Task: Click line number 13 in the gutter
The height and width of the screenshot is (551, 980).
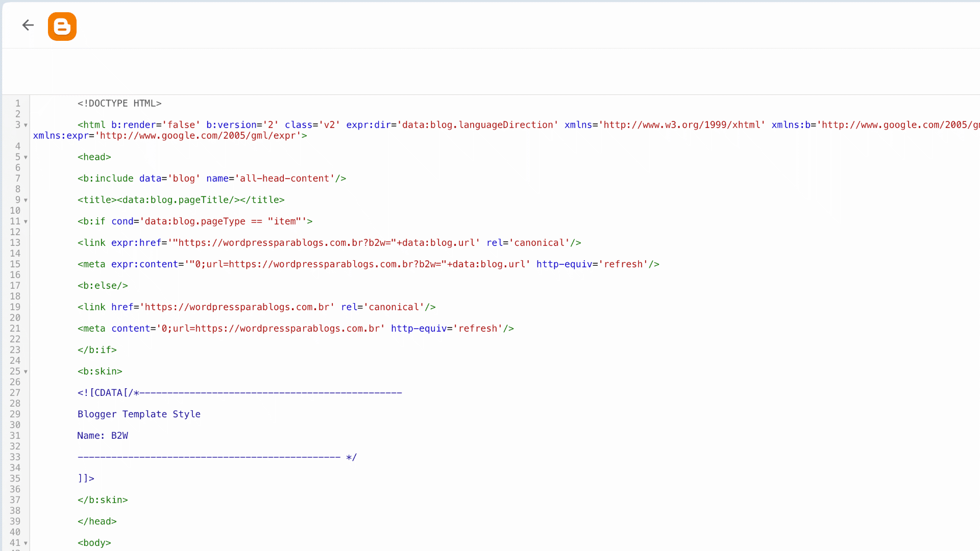Action: pyautogui.click(x=15, y=243)
